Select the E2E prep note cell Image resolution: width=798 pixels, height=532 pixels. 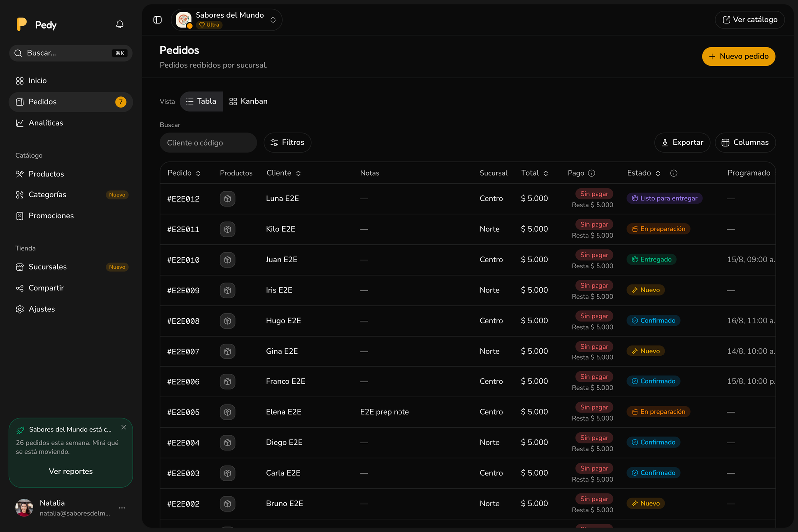pyautogui.click(x=385, y=412)
